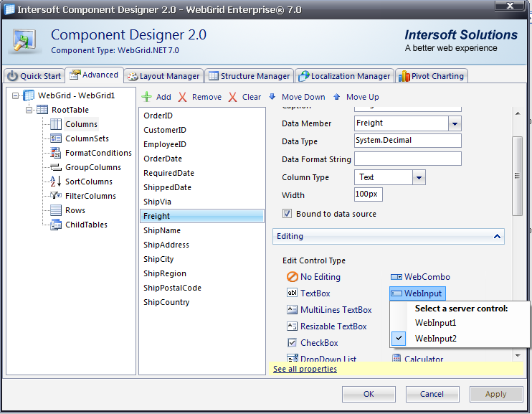This screenshot has height=414, width=532.
Task: Click the No Editing prohibited icon
Action: click(x=292, y=277)
